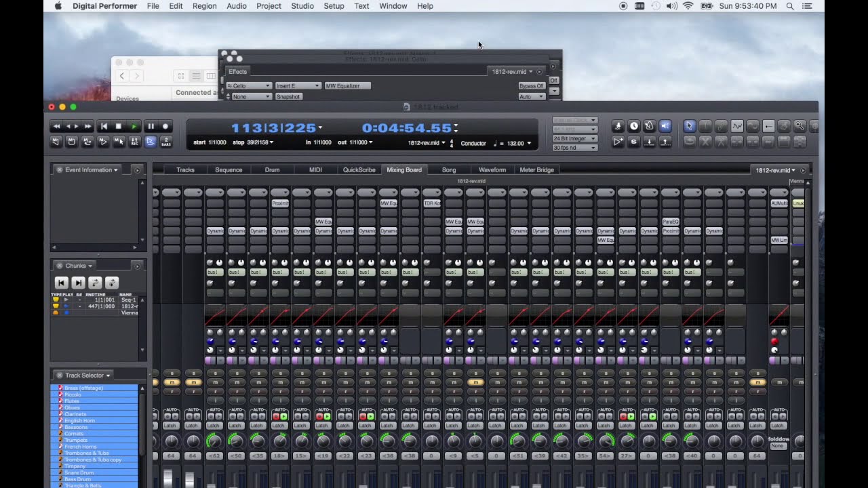Open the Studio menu
Screen dimensions: 868x488
click(302, 6)
